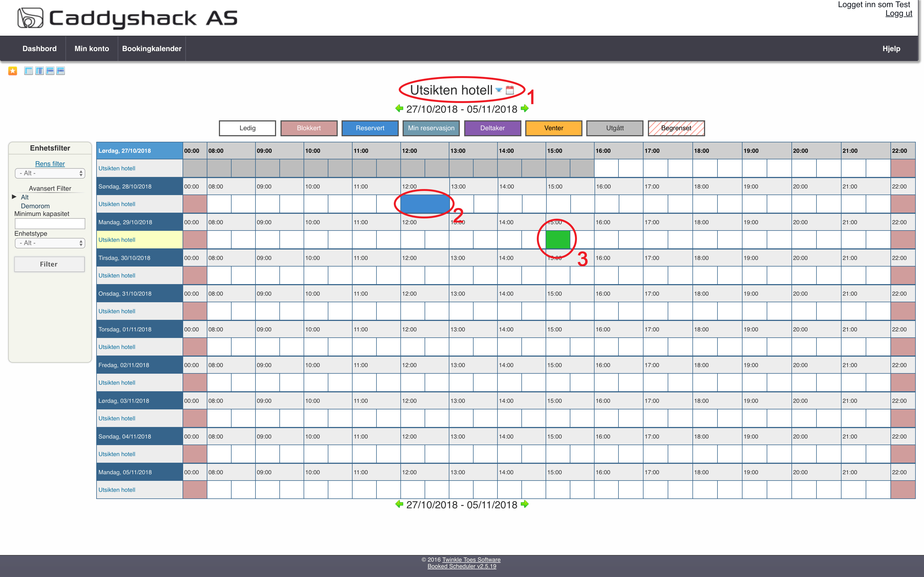Go to previous week using bottom green arrow

point(399,504)
